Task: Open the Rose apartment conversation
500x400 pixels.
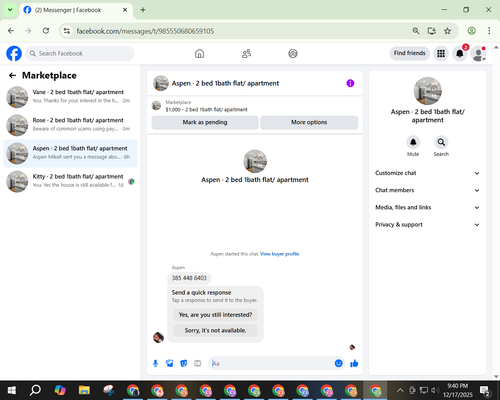Action: [x=70, y=125]
